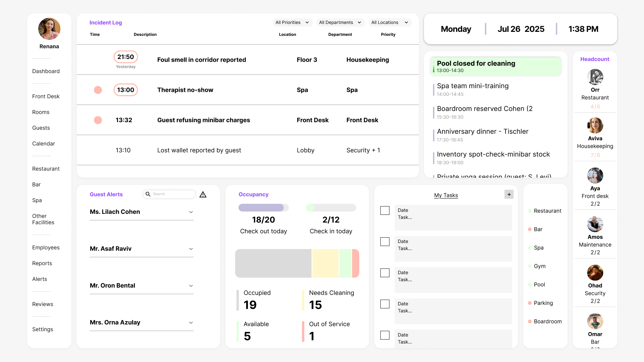The height and width of the screenshot is (362, 644).
Task: Click Orr's headcount avatar
Action: pos(595,77)
